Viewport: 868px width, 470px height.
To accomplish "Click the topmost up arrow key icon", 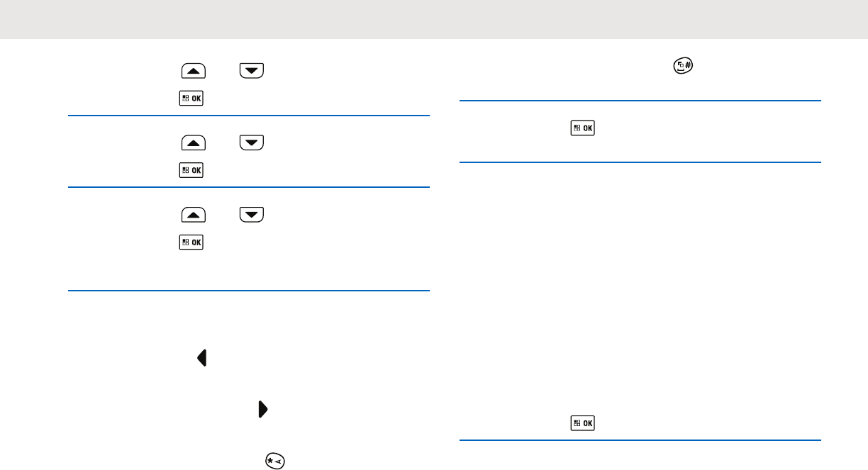I will click(194, 70).
